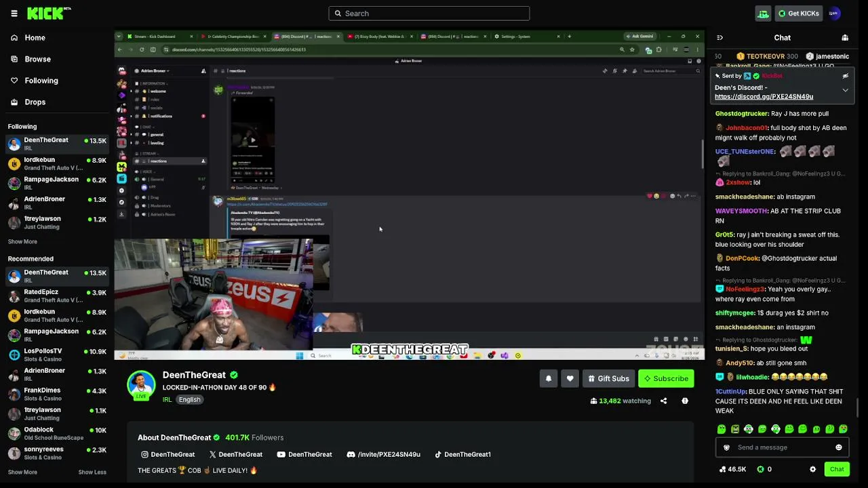The width and height of the screenshot is (868, 488).
Task: Focus the Kick search box
Action: pyautogui.click(x=429, y=14)
